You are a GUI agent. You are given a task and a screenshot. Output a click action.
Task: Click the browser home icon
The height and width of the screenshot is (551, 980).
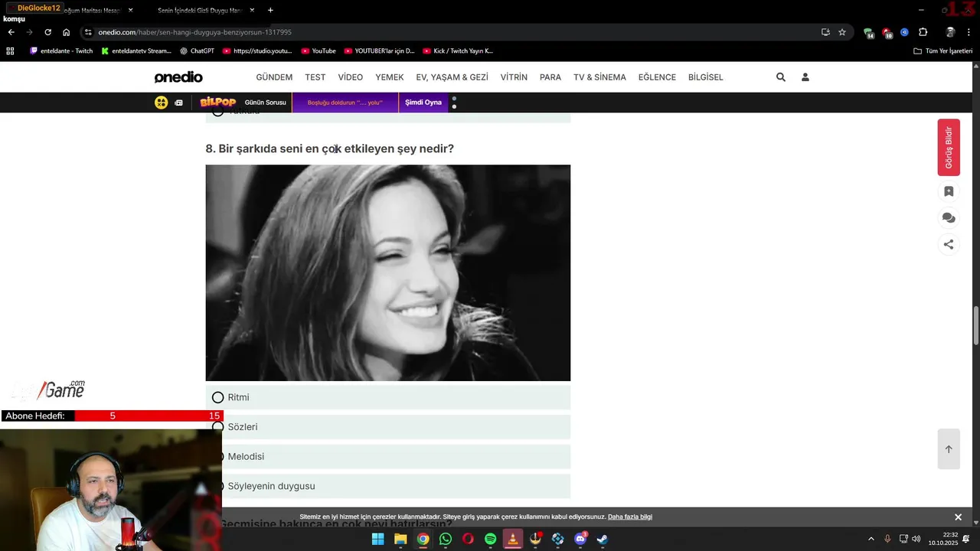click(x=66, y=32)
